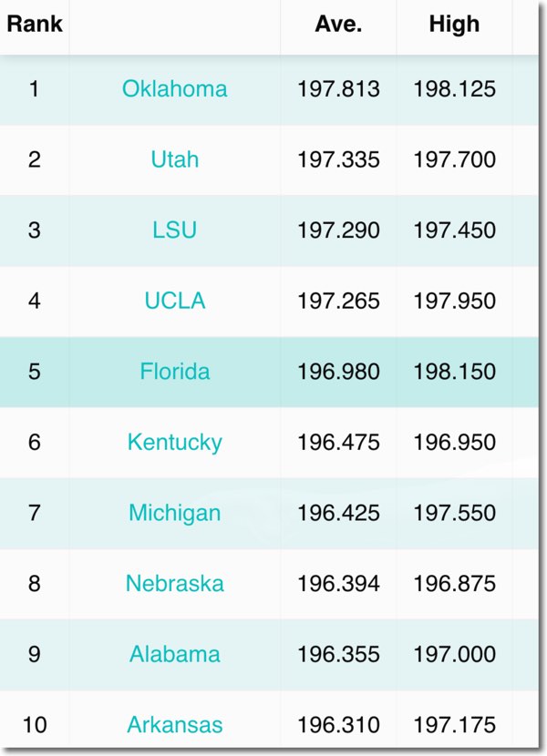Open the Alabama link
Viewport: 547px width, 756px height.
pyautogui.click(x=174, y=654)
